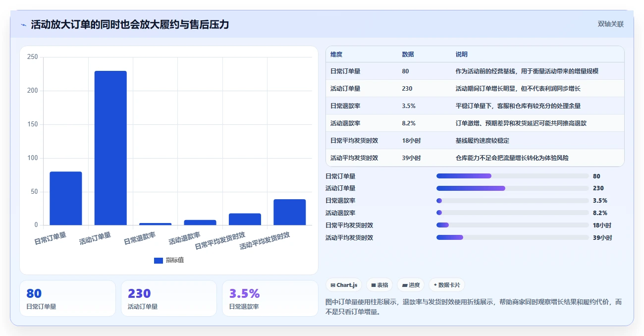Screen dimensions: 644x336
Task: Click the 80 日常订单量 stat card
Action: click(67, 298)
